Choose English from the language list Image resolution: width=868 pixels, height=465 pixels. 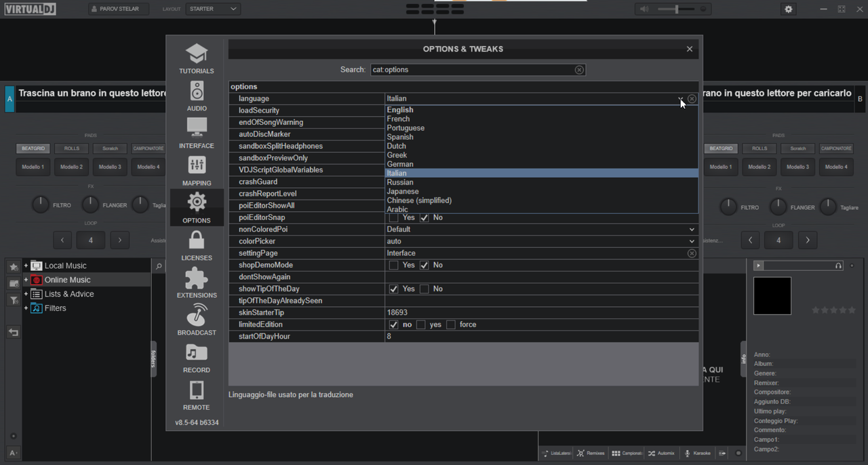[x=541, y=110]
